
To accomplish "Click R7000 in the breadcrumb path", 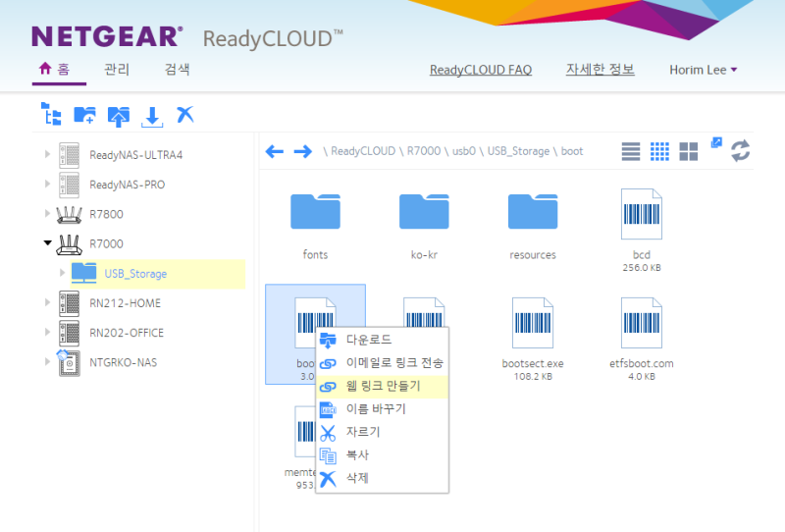I will click(x=424, y=151).
